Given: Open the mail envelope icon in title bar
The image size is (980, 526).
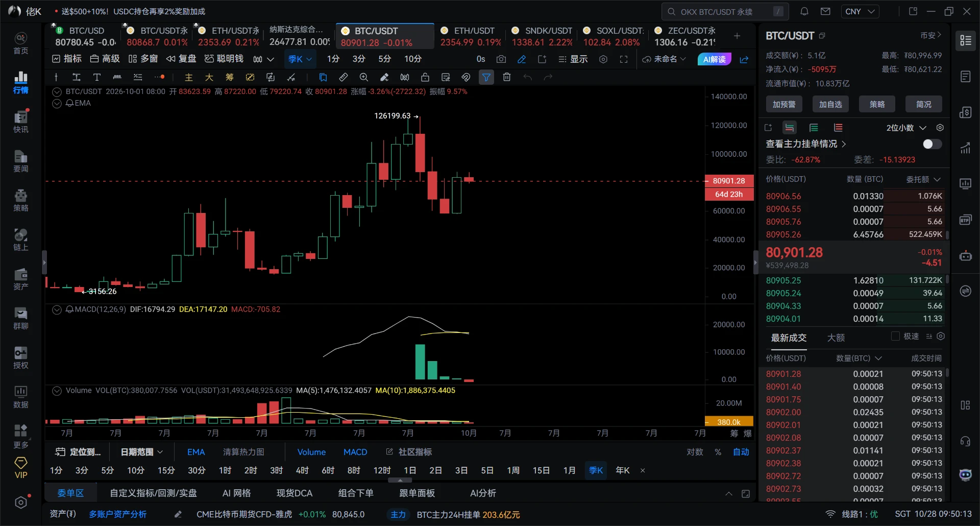Looking at the screenshot, I should [825, 11].
